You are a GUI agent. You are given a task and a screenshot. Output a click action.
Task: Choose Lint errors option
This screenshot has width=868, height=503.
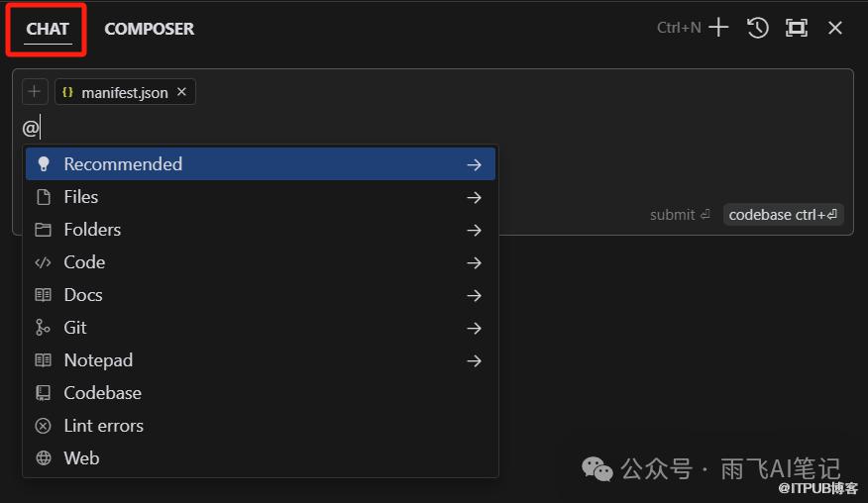[x=261, y=426]
